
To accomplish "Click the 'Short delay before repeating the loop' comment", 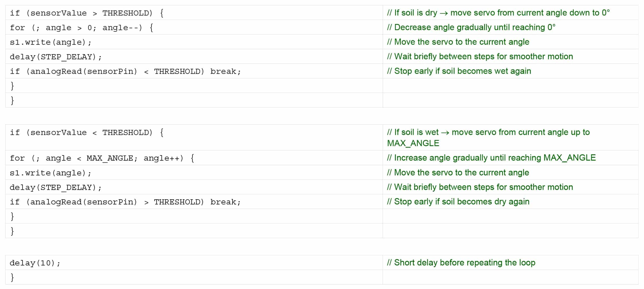I will [x=461, y=262].
